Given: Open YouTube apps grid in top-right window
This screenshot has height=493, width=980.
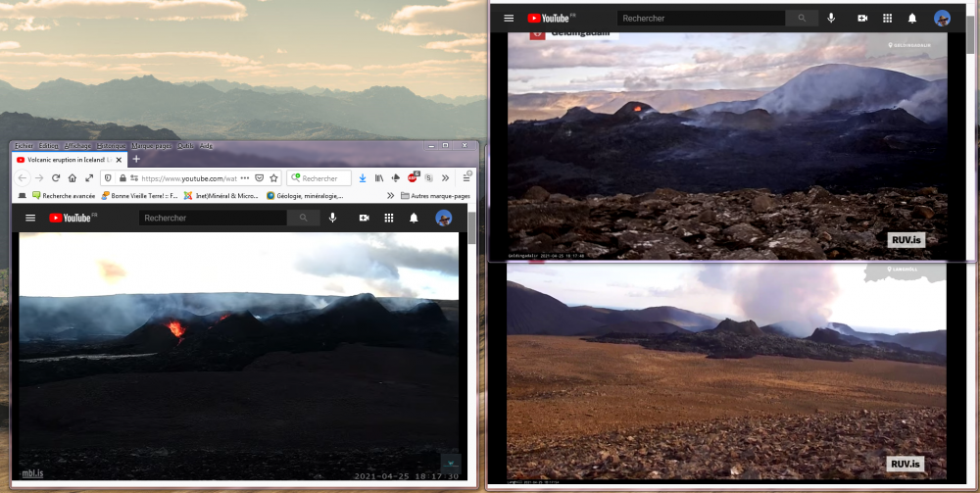Looking at the screenshot, I should [x=887, y=18].
